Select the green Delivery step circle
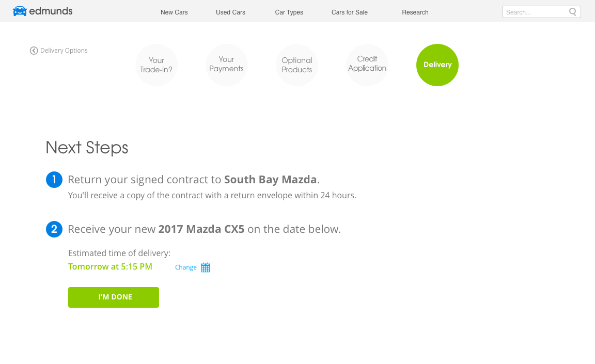This screenshot has height=364, width=595. click(x=437, y=65)
